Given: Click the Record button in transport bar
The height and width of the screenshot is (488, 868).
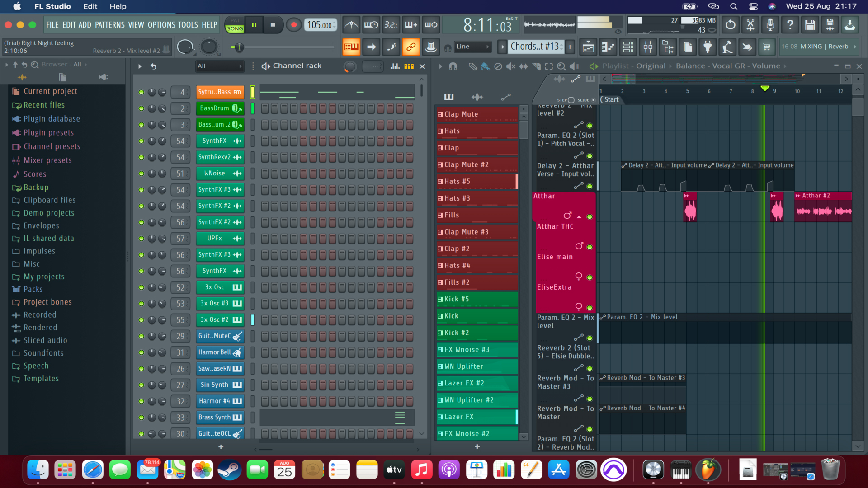Looking at the screenshot, I should click(x=293, y=24).
